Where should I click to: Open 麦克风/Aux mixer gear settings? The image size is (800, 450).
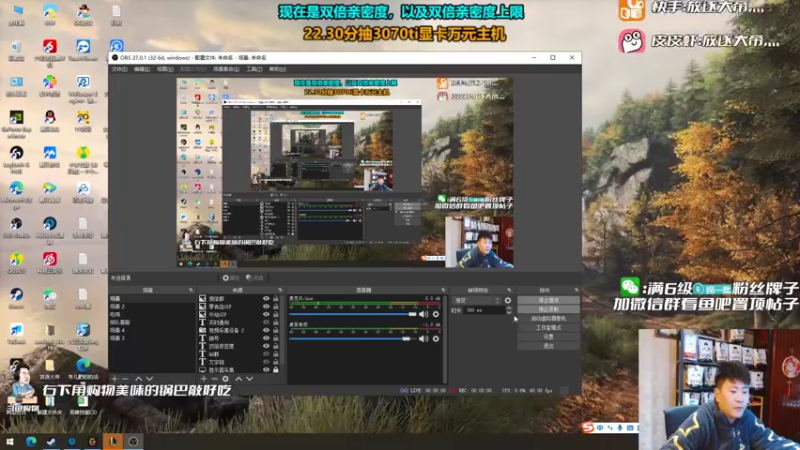[x=436, y=314]
